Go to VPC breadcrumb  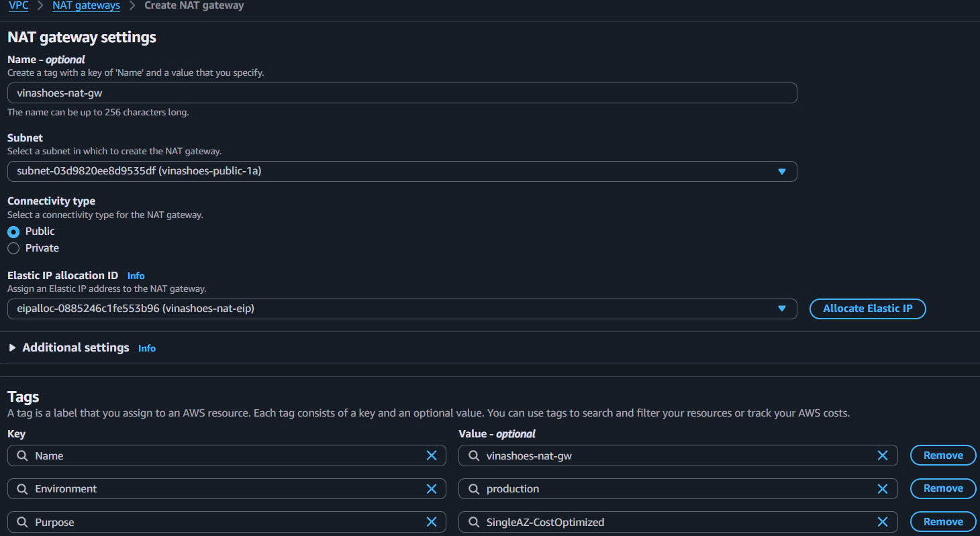pos(18,5)
